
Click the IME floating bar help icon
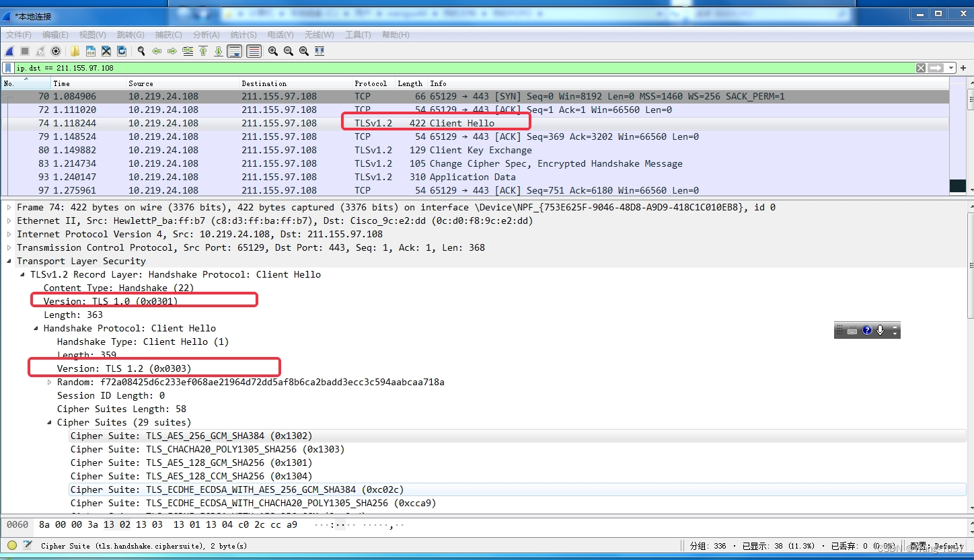click(x=866, y=330)
